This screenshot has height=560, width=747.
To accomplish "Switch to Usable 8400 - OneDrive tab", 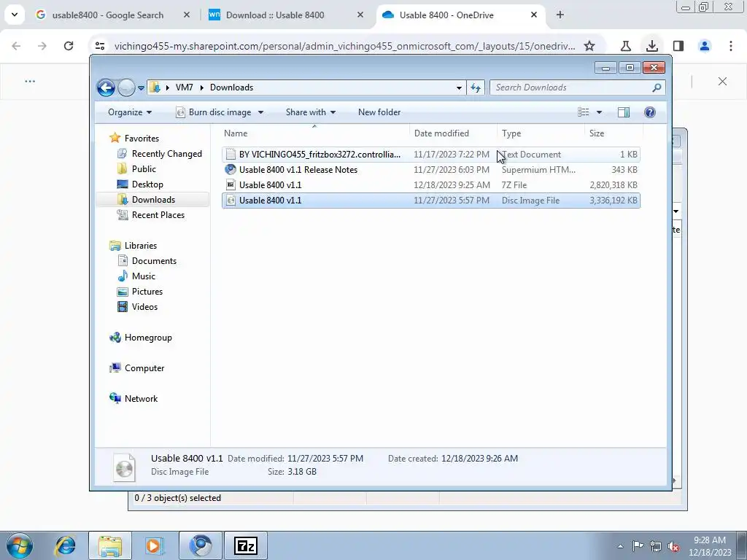I will pos(446,15).
